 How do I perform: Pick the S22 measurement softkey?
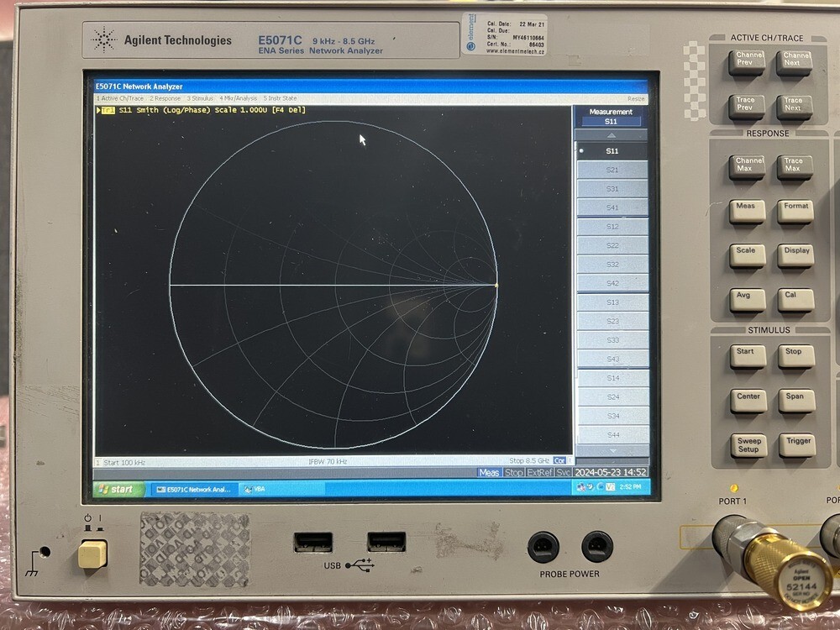pyautogui.click(x=612, y=245)
